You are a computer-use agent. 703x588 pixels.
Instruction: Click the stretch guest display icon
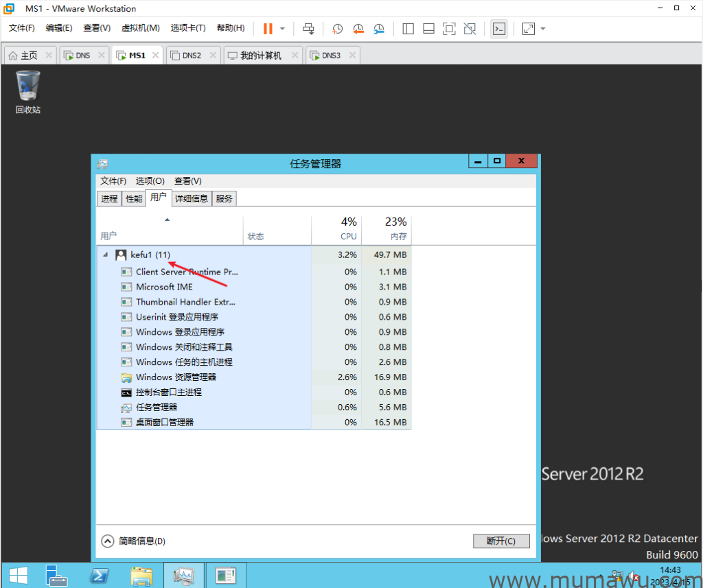click(529, 29)
